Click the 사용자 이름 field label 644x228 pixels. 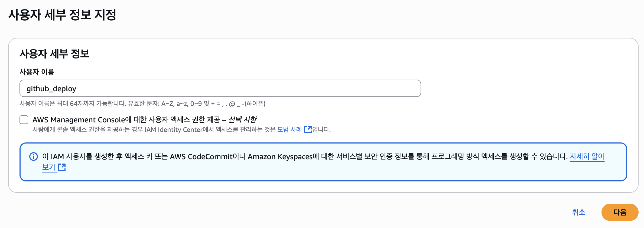(37, 72)
